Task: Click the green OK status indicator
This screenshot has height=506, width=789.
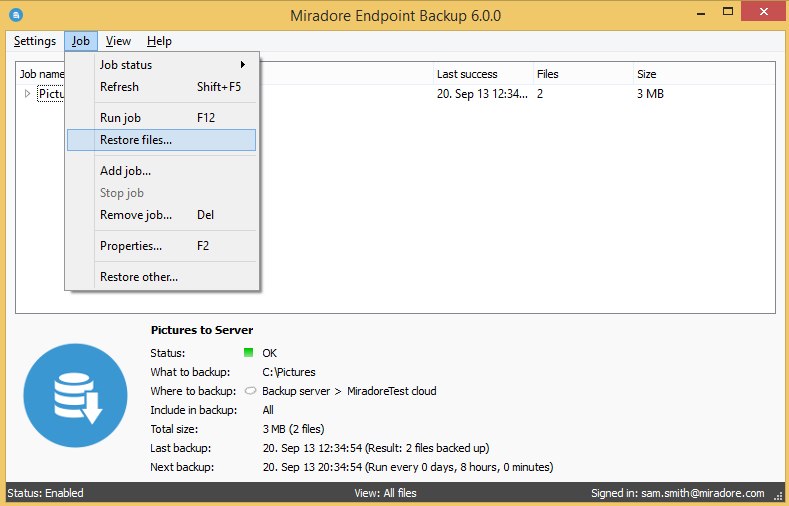Action: (248, 353)
